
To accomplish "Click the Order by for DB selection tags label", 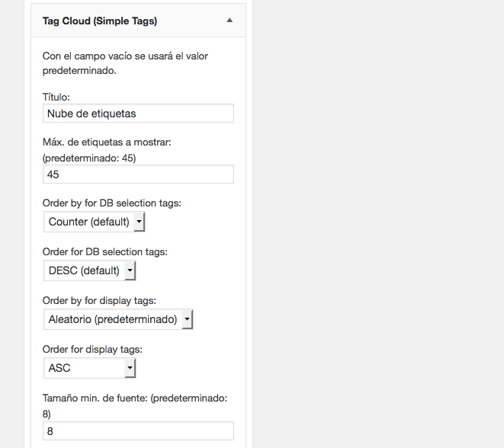I will [111, 203].
